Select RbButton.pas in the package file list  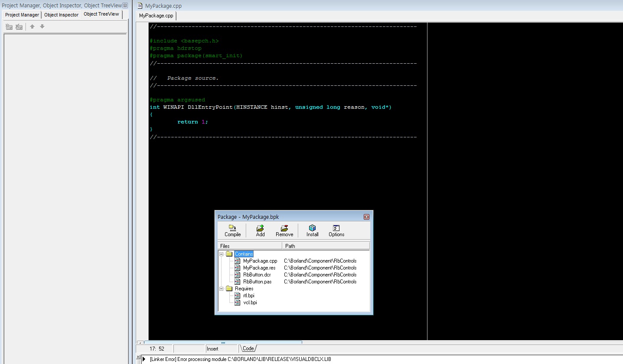click(257, 282)
